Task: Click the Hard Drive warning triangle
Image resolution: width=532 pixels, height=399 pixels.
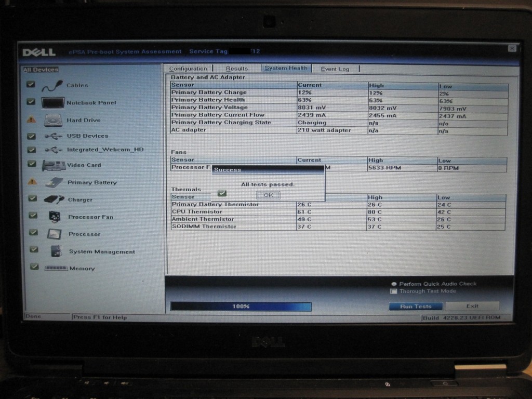Action: 31,119
